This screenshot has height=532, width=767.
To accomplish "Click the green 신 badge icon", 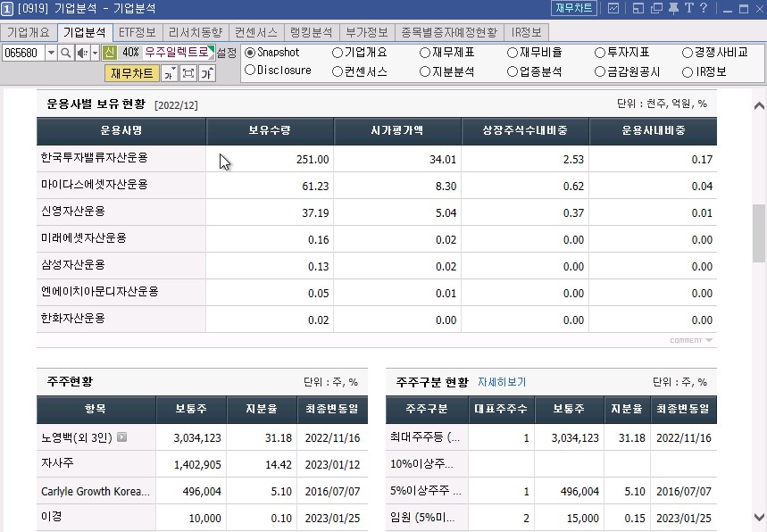I will click(110, 53).
